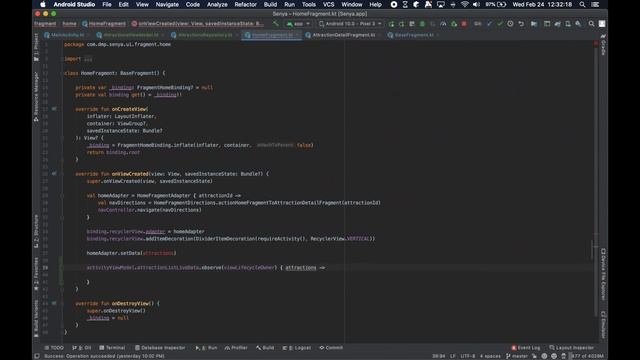640x360 pixels.
Task: Click the override gutter icon next to onCreateView
Action: [x=54, y=109]
